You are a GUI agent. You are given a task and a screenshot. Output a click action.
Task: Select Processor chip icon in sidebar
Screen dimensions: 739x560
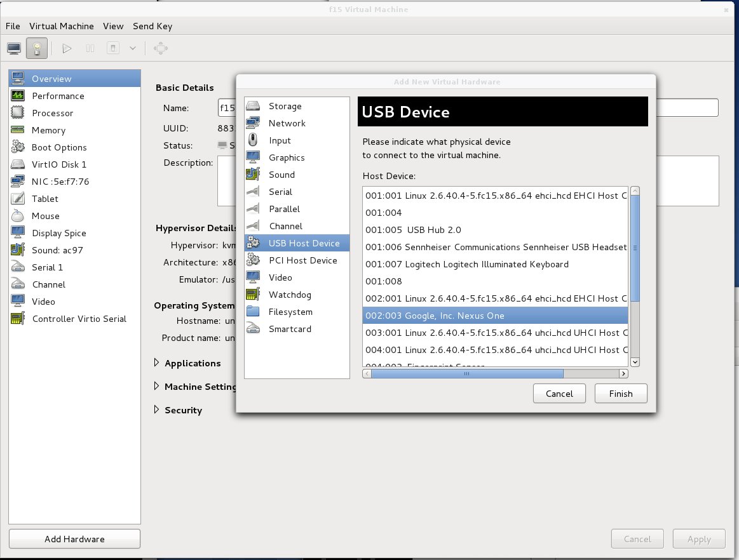(x=18, y=113)
